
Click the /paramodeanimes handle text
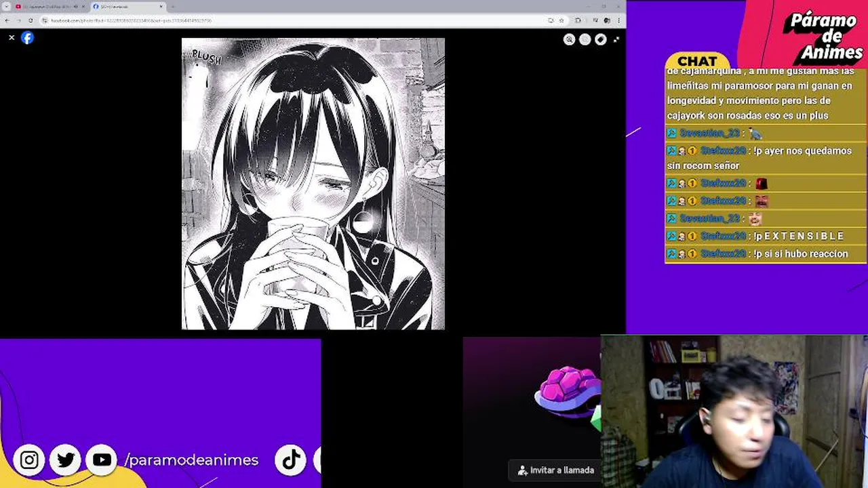pos(191,460)
